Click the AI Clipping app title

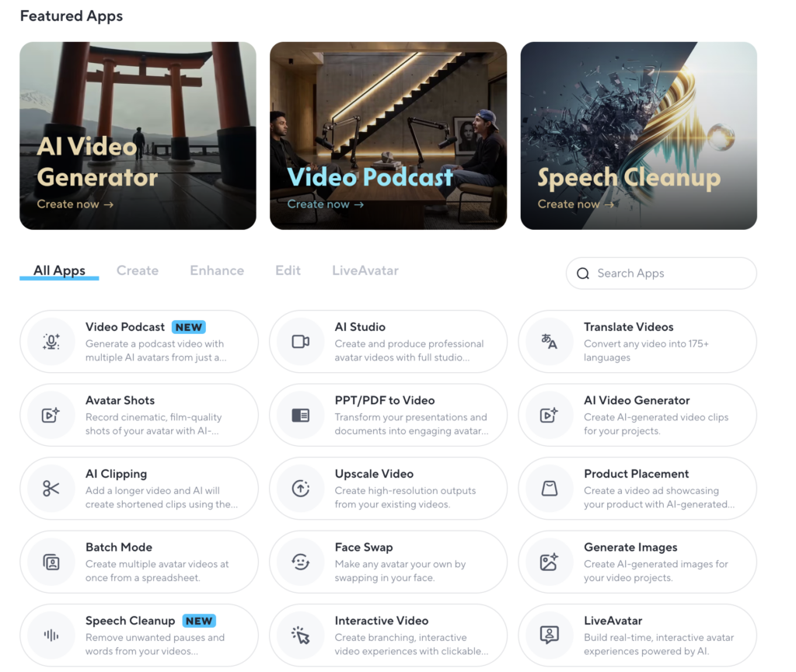[x=117, y=474]
